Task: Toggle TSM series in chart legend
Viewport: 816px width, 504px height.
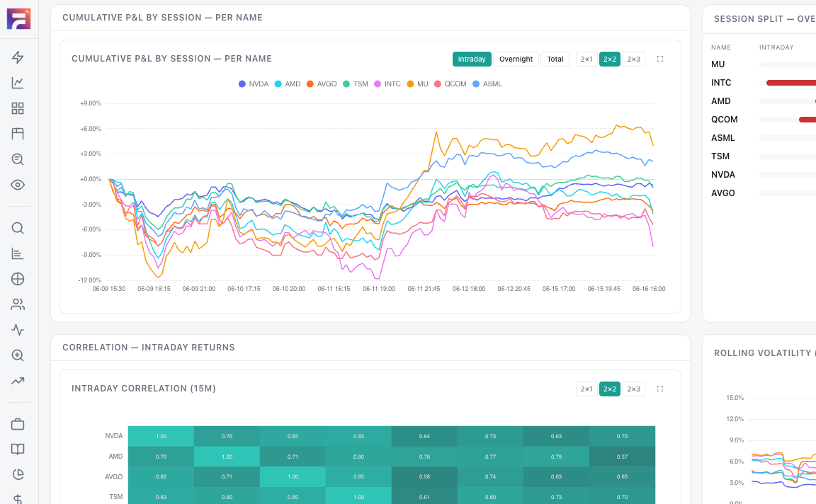Action: [x=356, y=84]
